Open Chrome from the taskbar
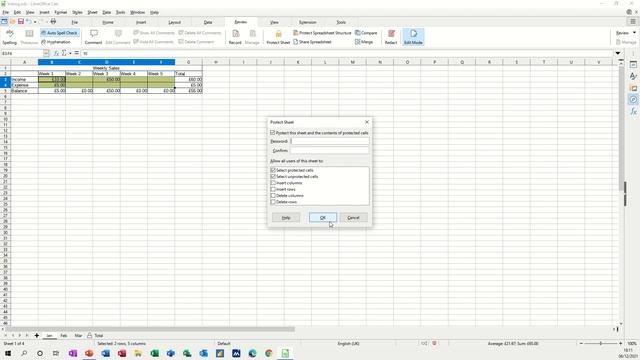 [269, 353]
